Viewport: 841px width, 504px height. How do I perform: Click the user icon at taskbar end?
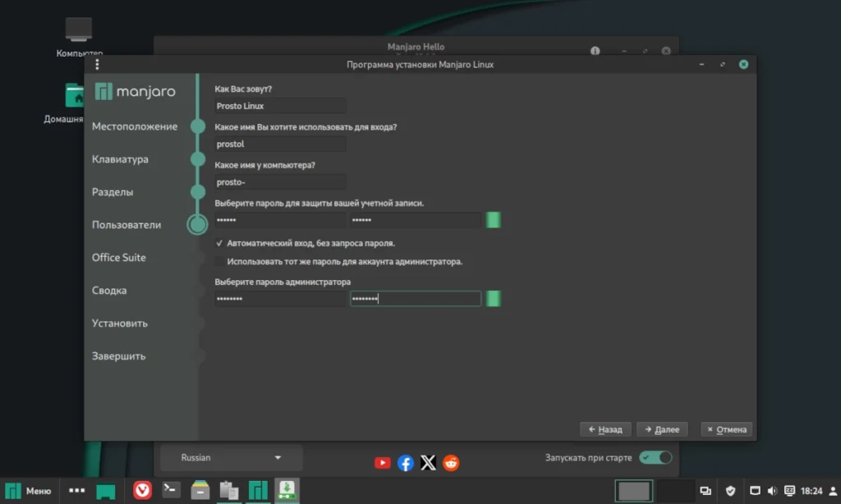[x=833, y=491]
